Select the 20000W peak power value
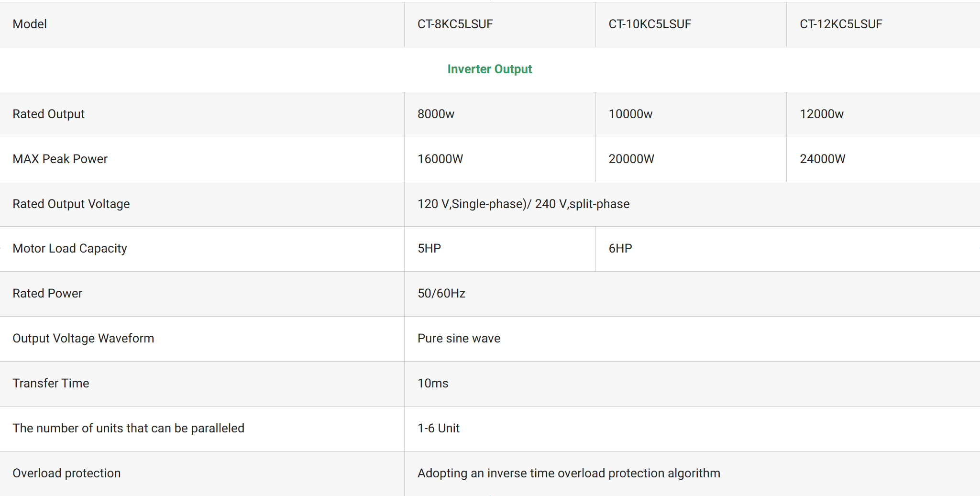 tap(631, 159)
